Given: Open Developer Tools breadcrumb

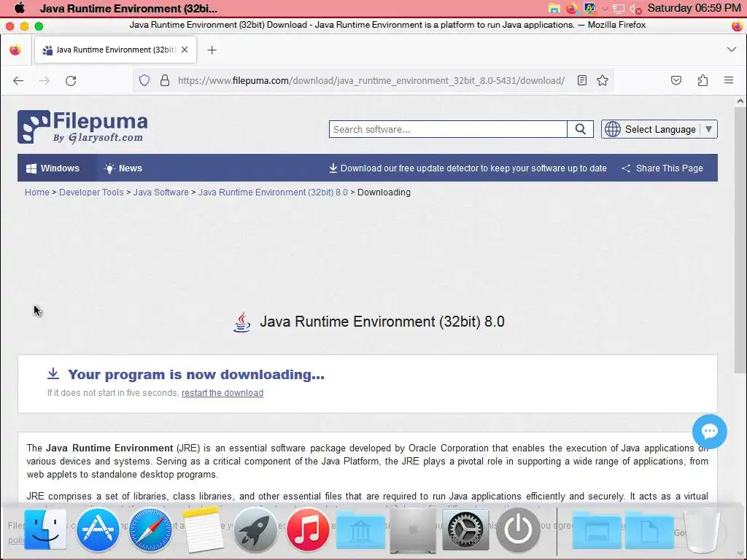Looking at the screenshot, I should (x=91, y=192).
